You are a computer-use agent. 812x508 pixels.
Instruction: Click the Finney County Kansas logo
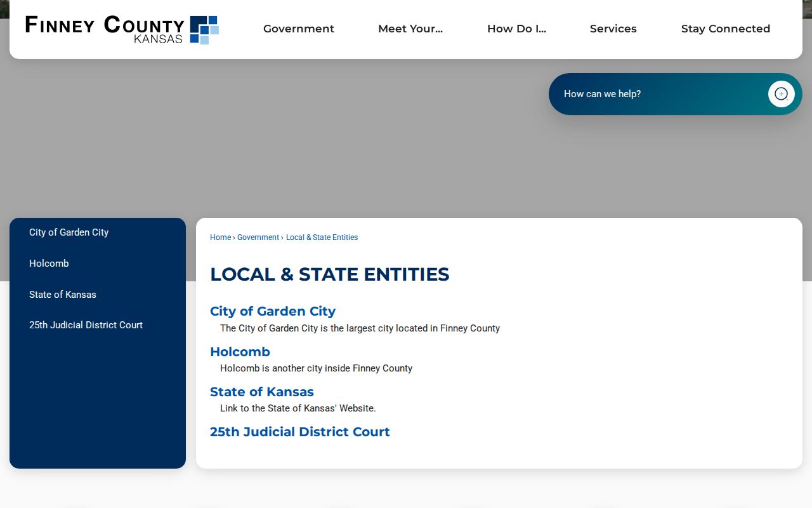122,29
